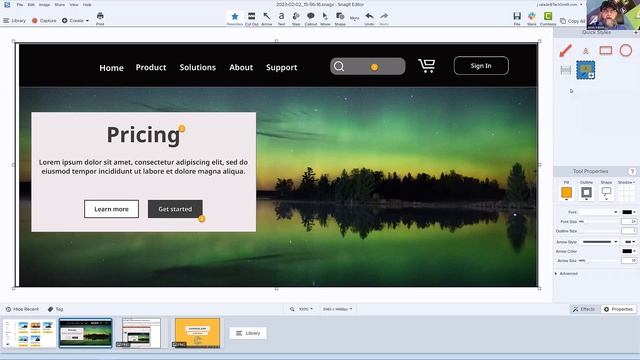
Task: Click the Outline Size value field
Action: tap(629, 231)
